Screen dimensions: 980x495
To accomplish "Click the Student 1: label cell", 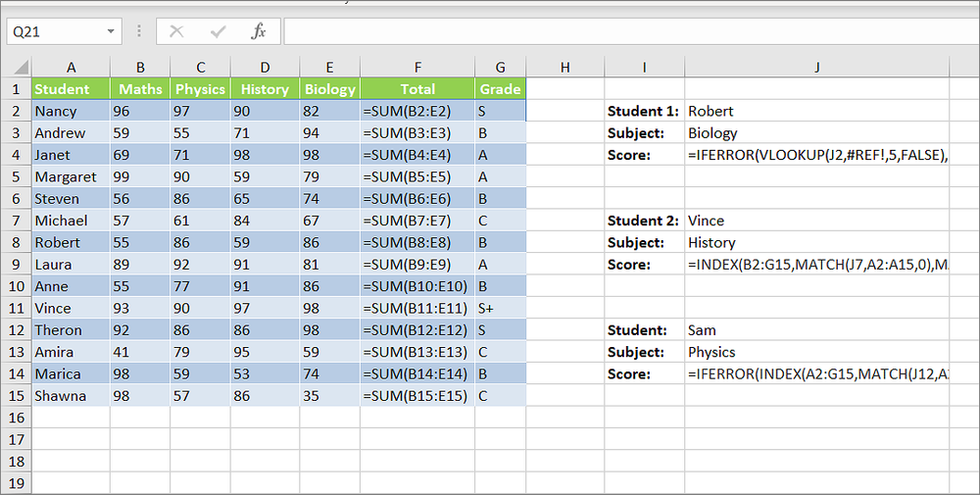I will (x=645, y=111).
